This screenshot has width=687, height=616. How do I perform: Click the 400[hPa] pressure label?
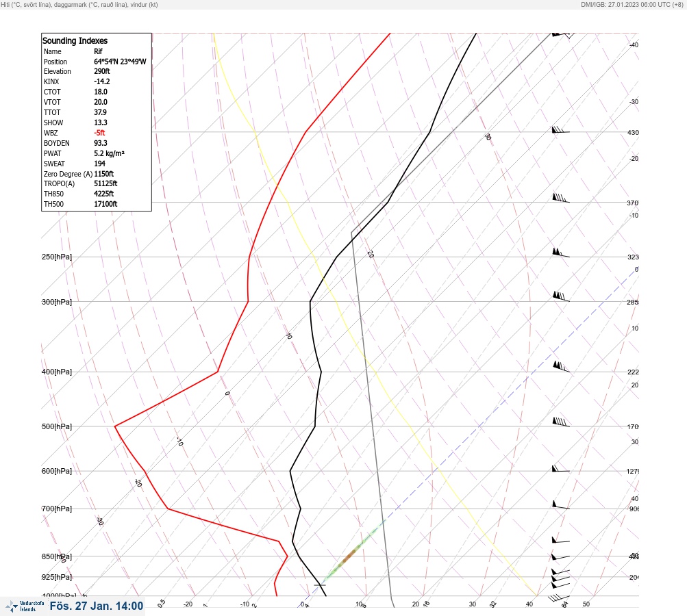click(57, 372)
